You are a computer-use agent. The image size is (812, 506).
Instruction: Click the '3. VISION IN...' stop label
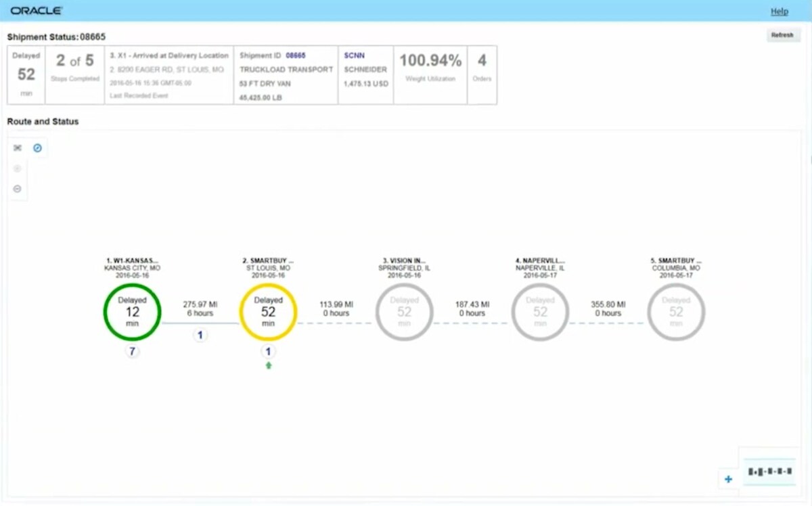(405, 260)
